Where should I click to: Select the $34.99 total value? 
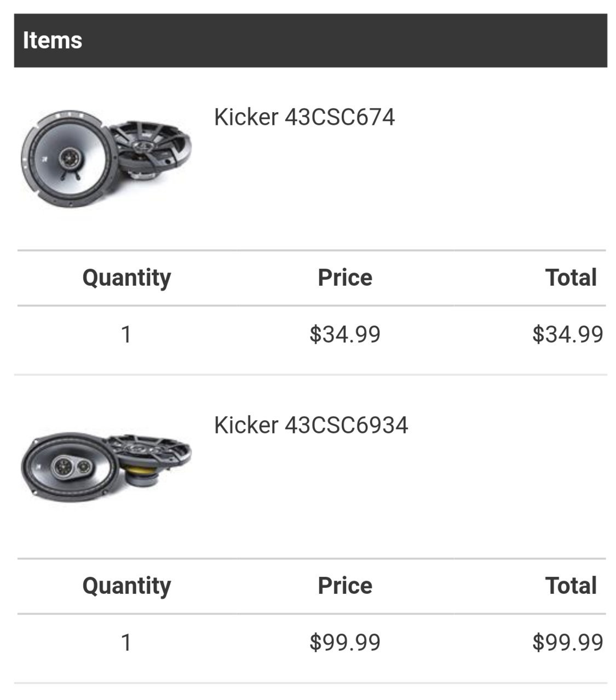pyautogui.click(x=568, y=334)
